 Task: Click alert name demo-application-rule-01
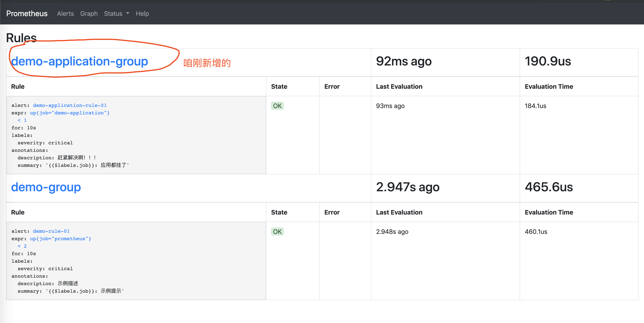point(70,105)
